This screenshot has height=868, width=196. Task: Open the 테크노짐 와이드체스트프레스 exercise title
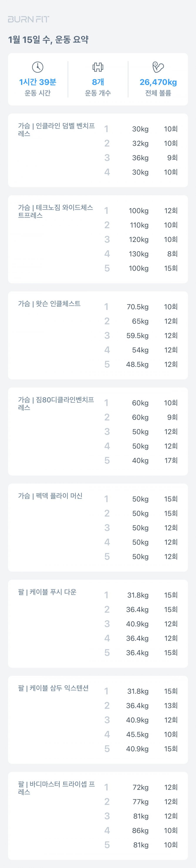pyautogui.click(x=56, y=211)
